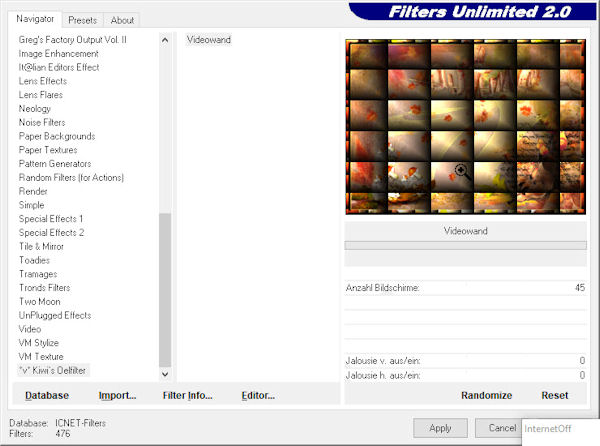Select the Tronds Filters category
This screenshot has width=600, height=446.
click(44, 288)
